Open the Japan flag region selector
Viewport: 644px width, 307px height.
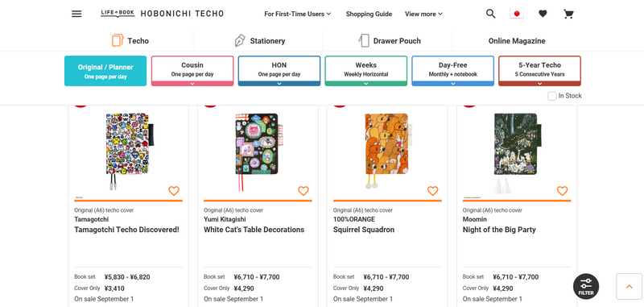[517, 14]
